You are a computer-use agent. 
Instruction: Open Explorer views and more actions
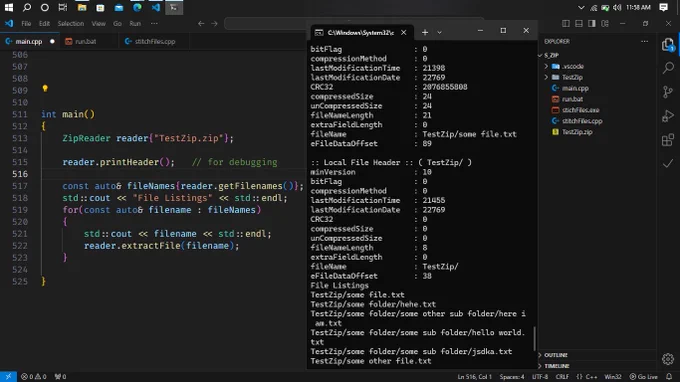pyautogui.click(x=644, y=42)
